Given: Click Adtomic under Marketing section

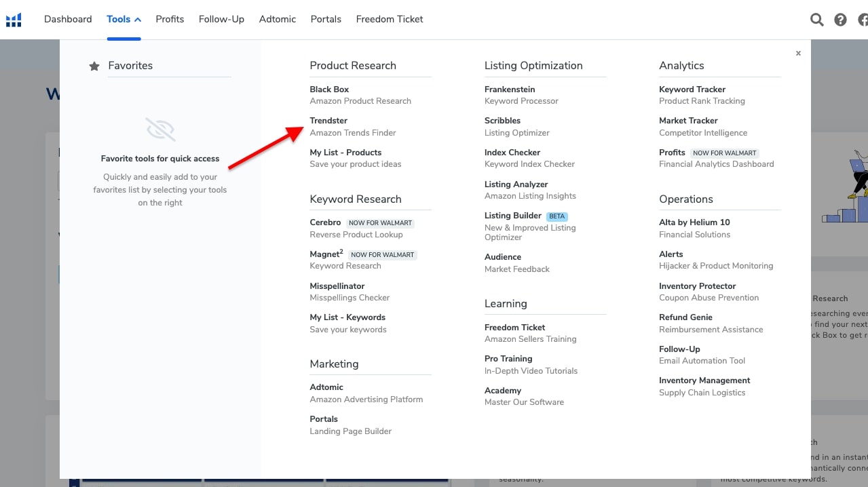Looking at the screenshot, I should [326, 387].
